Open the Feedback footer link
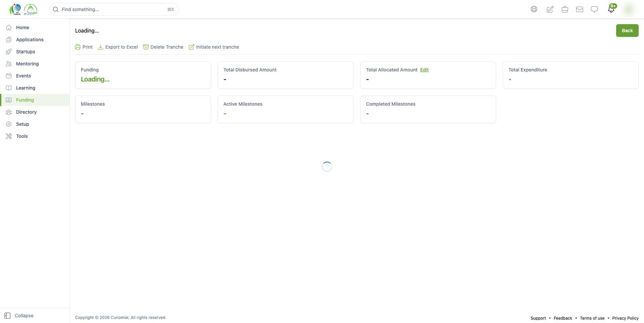 click(563, 318)
